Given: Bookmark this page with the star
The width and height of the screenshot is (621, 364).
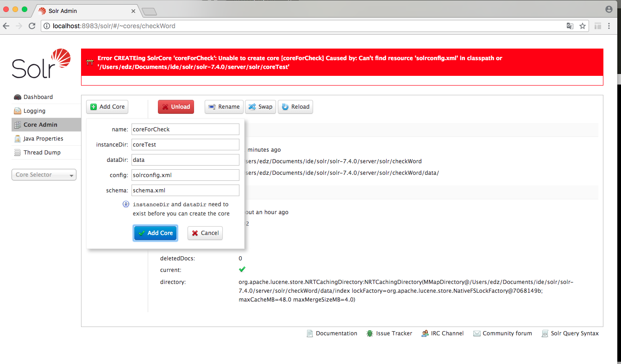Looking at the screenshot, I should (x=583, y=26).
